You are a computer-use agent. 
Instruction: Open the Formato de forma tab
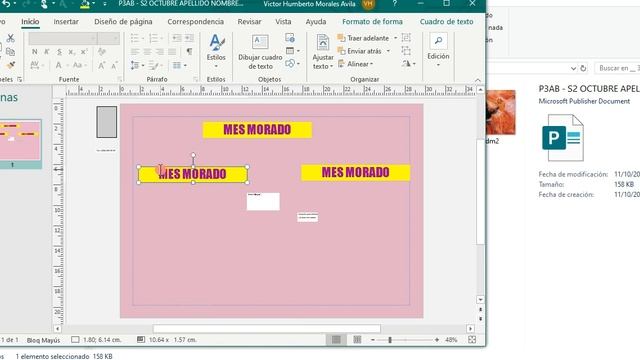(372, 22)
